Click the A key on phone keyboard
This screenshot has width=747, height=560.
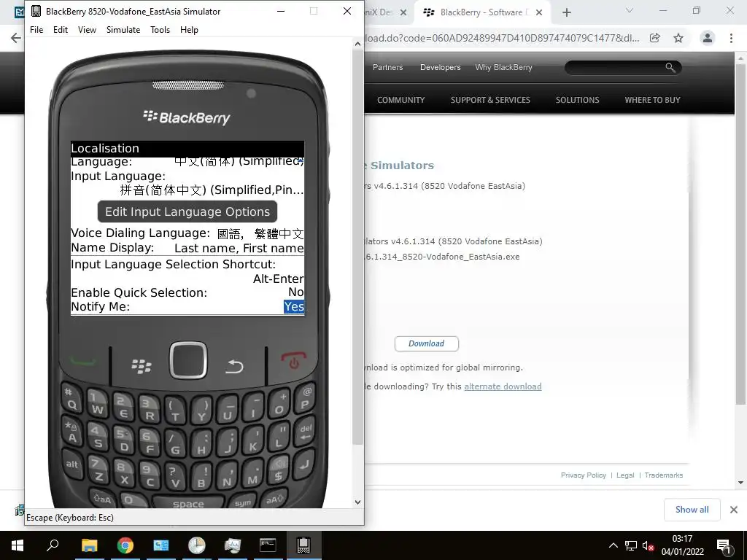(x=72, y=432)
